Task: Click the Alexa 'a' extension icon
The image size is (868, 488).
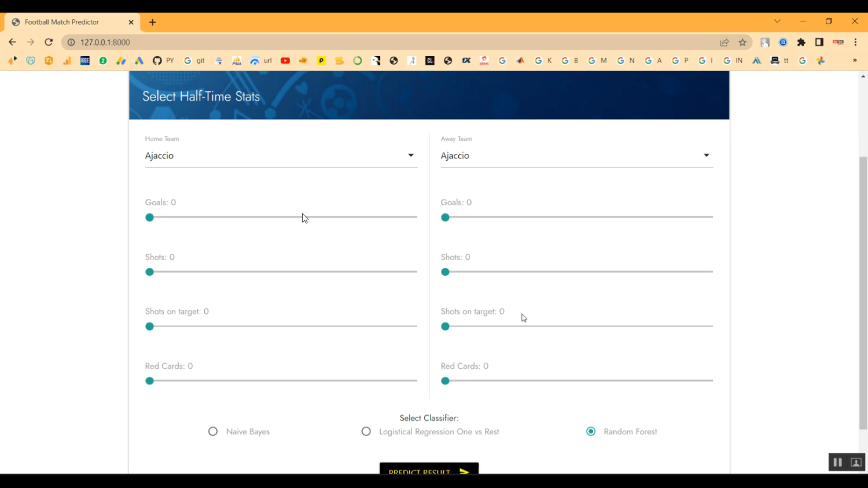Action: tap(783, 42)
